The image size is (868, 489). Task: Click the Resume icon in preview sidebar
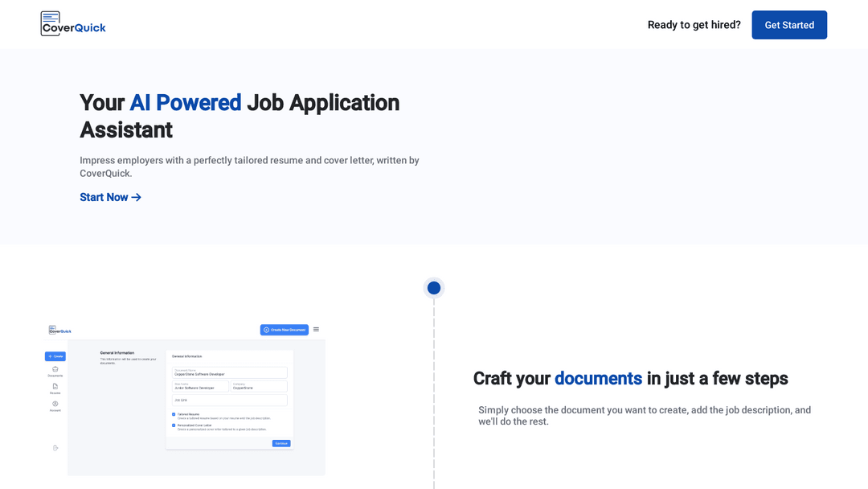pos(55,388)
